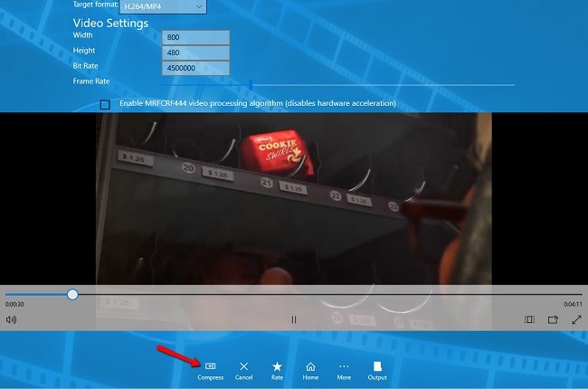Click the Width field showing 800

click(x=195, y=37)
